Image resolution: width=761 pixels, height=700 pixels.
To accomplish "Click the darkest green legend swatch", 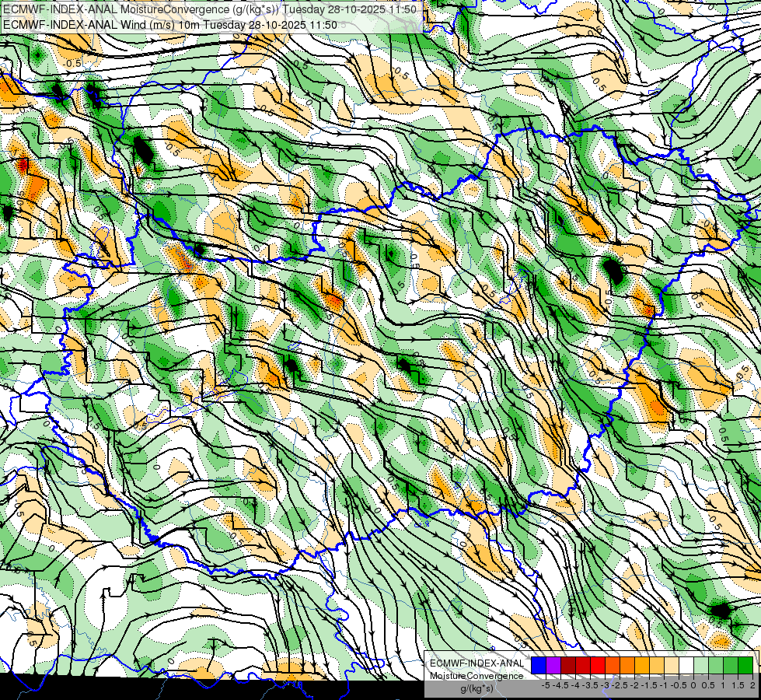I will (745, 666).
